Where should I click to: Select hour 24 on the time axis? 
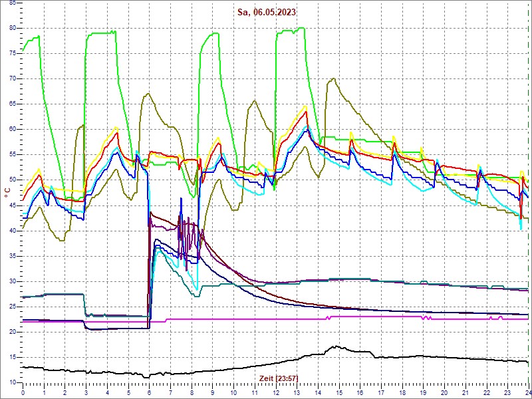528,392
